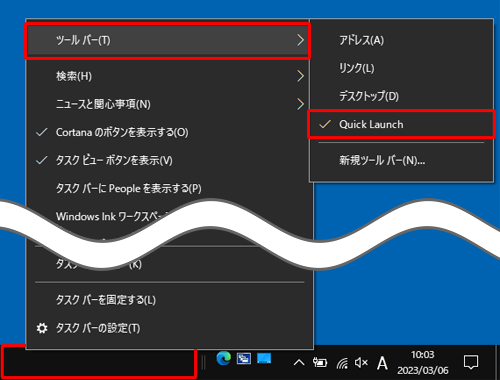The width and height of the screenshot is (500, 380).
Task: Open the ツール バー(T) submenu
Action: tap(168, 40)
